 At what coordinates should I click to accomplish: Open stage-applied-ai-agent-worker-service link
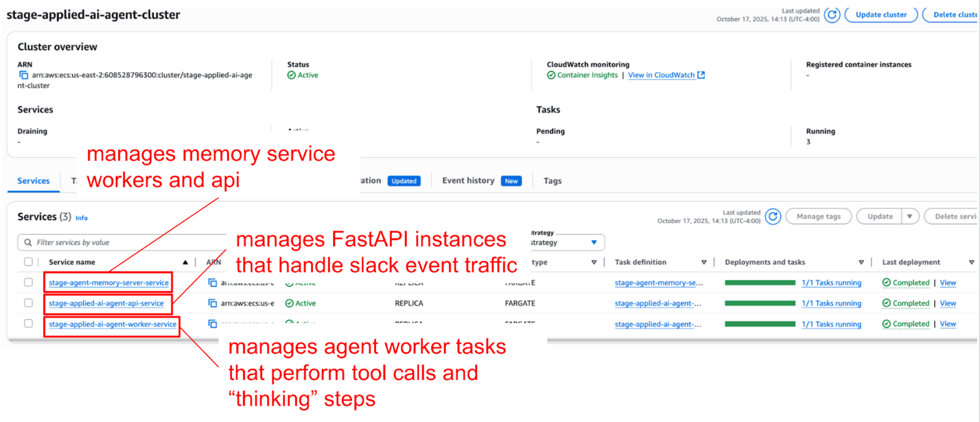pos(113,324)
